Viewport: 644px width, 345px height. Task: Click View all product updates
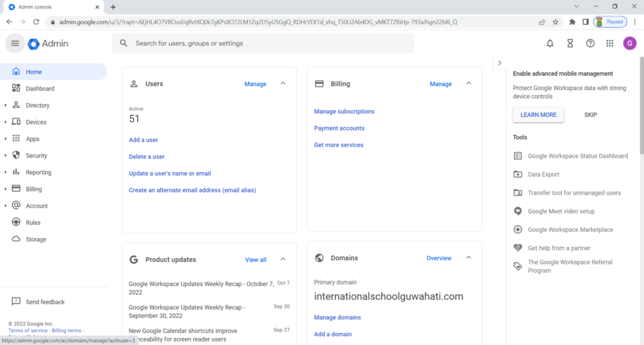pos(255,260)
